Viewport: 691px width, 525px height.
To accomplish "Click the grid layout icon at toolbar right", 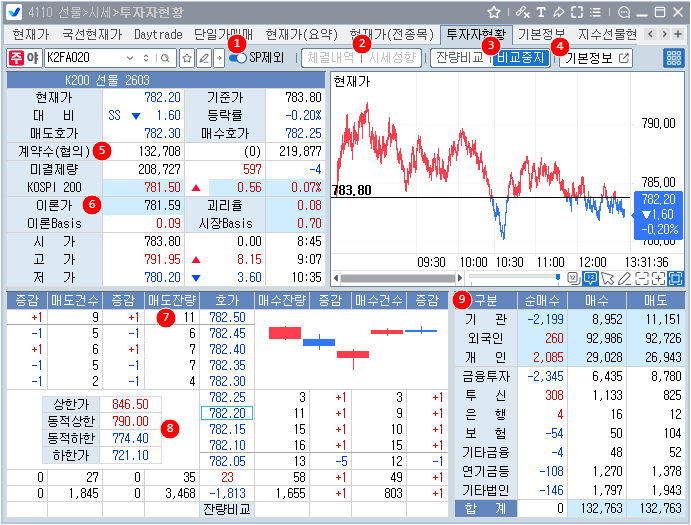I will (674, 58).
